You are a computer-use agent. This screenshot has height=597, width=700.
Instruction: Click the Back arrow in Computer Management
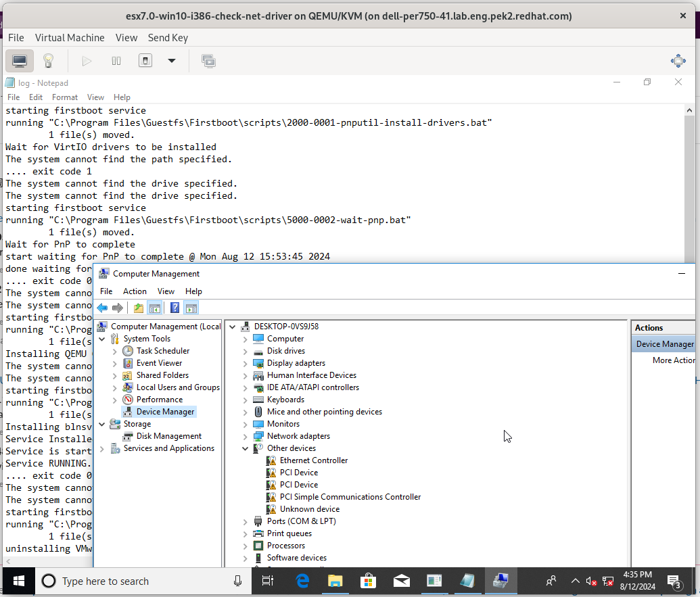pyautogui.click(x=102, y=308)
